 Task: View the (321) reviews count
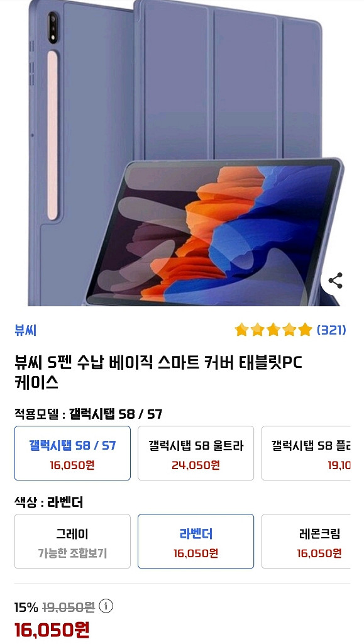click(x=331, y=330)
